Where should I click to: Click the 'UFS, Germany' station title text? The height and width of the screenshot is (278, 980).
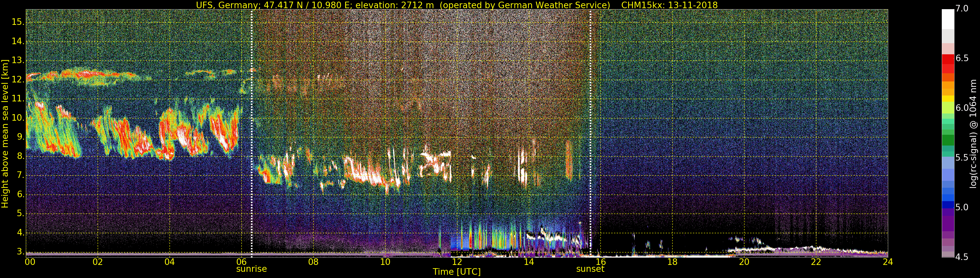tap(226, 5)
